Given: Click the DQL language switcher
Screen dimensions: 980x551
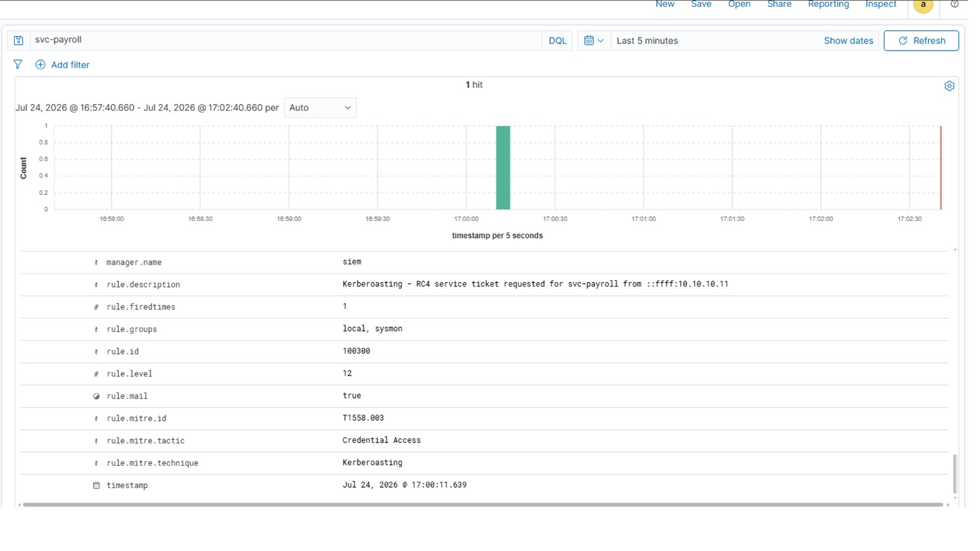Looking at the screenshot, I should pyautogui.click(x=557, y=40).
